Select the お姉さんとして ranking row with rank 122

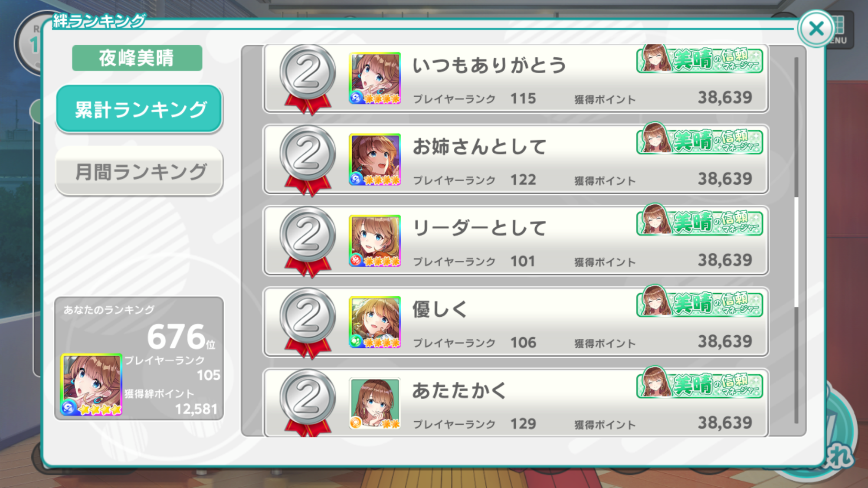coord(516,159)
